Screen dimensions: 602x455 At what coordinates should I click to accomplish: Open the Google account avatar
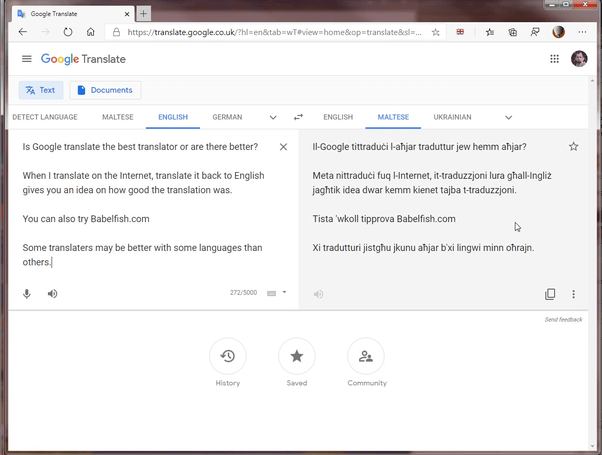pyautogui.click(x=579, y=59)
